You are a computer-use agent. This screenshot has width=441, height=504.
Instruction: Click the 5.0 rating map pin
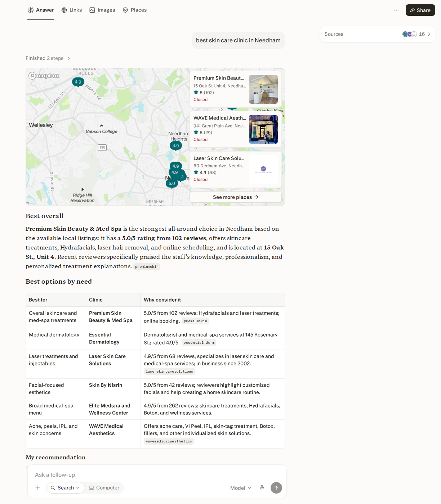(x=172, y=184)
